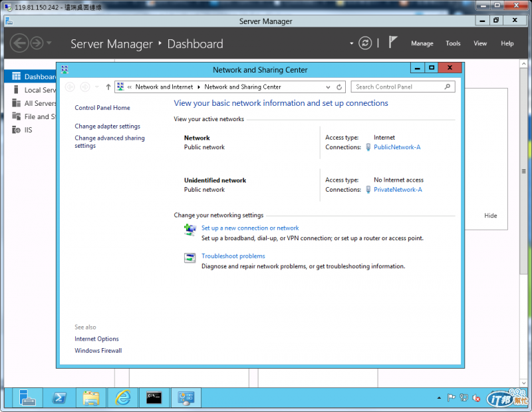Click the Server Manager refresh icon

pos(365,43)
